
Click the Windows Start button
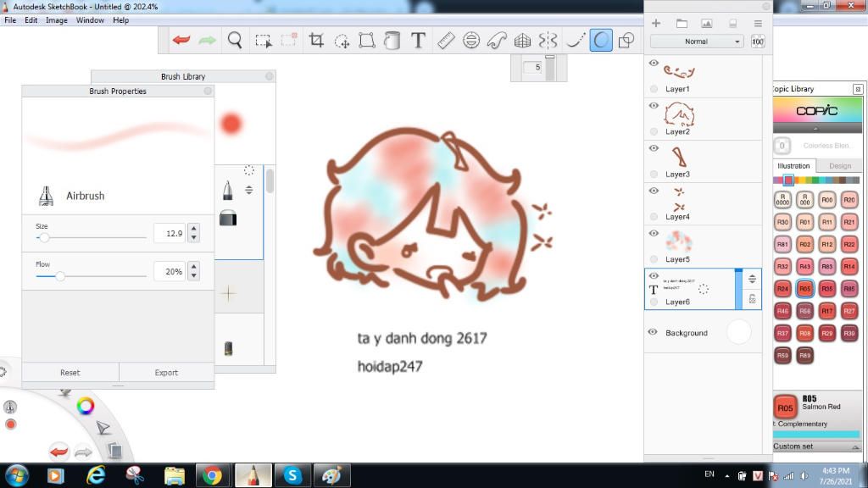[x=17, y=475]
